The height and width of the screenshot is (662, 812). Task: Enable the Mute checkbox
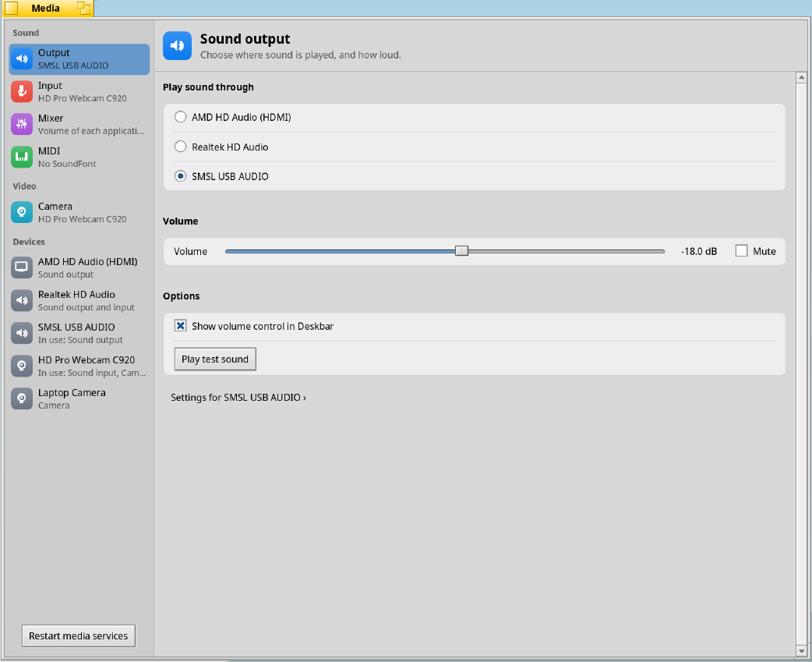[x=741, y=251]
